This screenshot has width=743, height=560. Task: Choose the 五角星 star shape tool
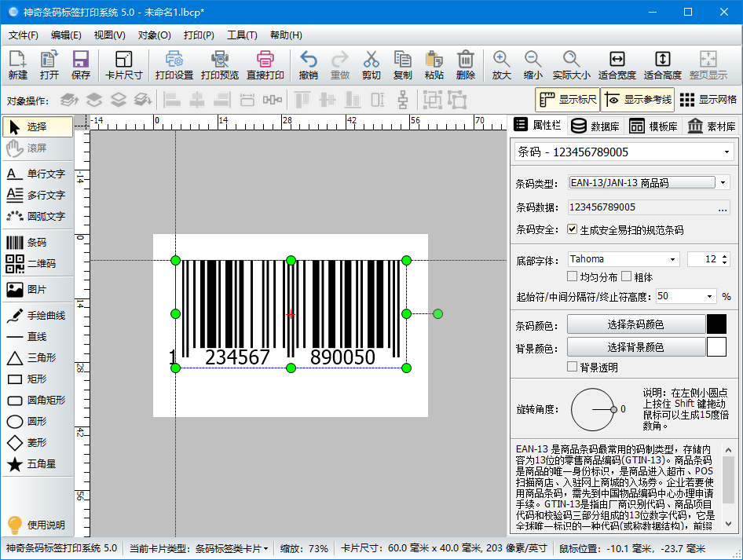pyautogui.click(x=38, y=464)
